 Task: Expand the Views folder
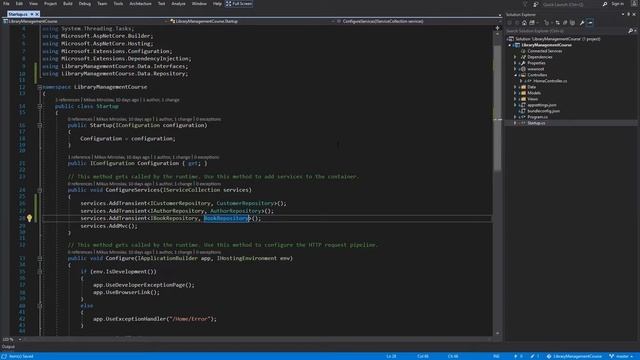tap(515, 99)
